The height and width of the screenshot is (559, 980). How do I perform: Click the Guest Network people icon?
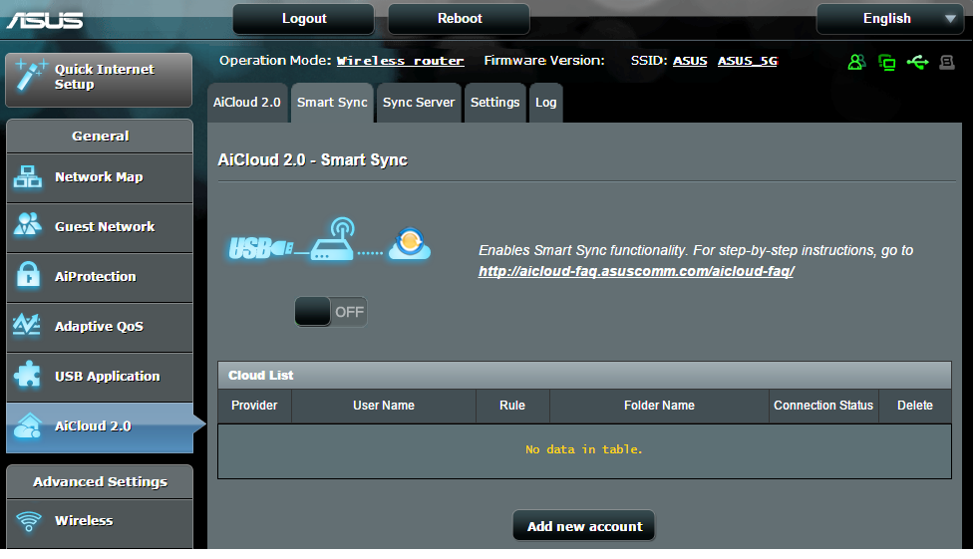28,225
